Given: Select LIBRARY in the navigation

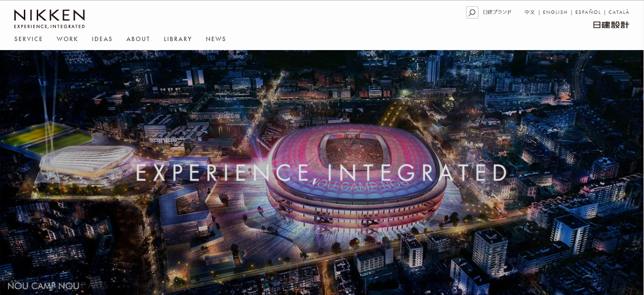Looking at the screenshot, I should pos(178,39).
